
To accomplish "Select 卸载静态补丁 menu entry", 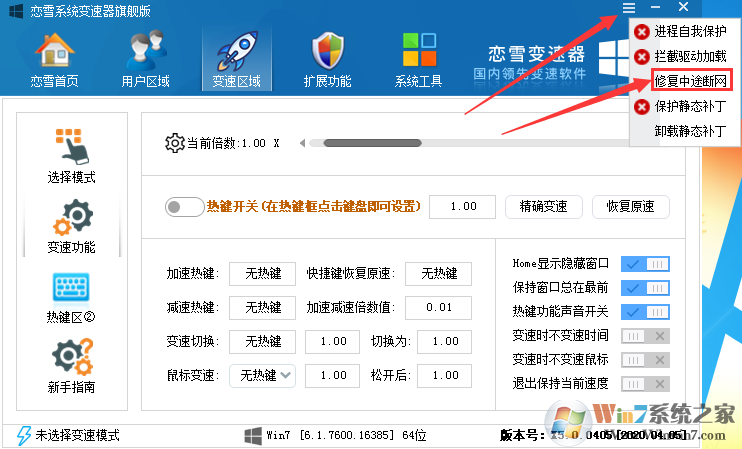I will tap(690, 131).
